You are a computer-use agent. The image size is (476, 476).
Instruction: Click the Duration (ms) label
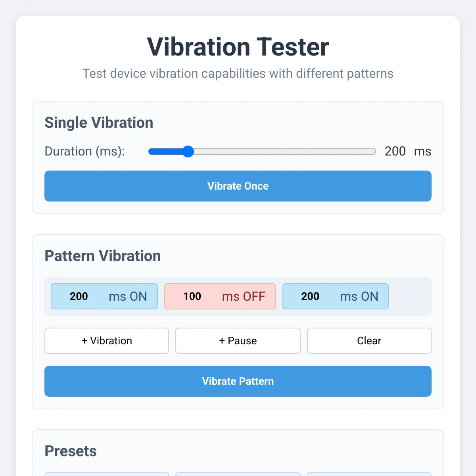85,151
